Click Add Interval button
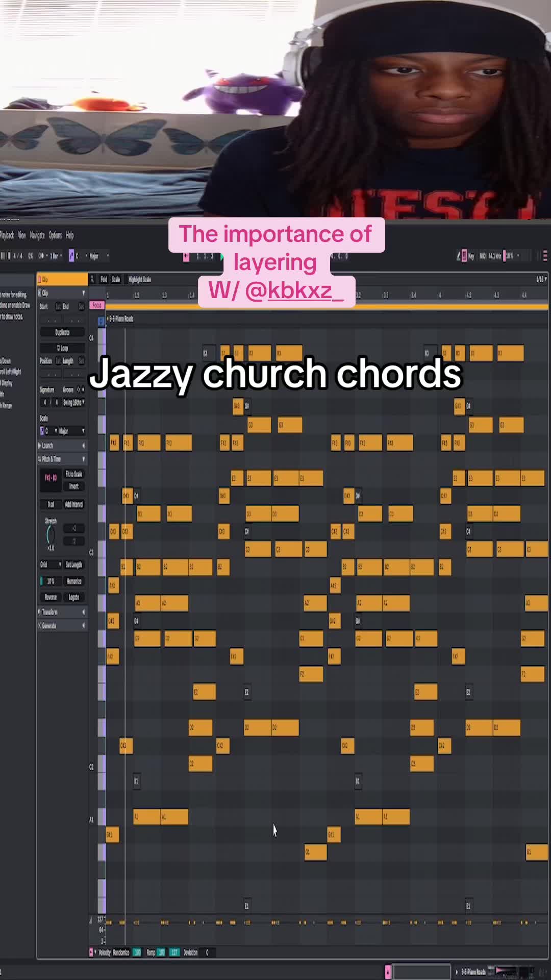This screenshot has height=980, width=551. [x=74, y=504]
